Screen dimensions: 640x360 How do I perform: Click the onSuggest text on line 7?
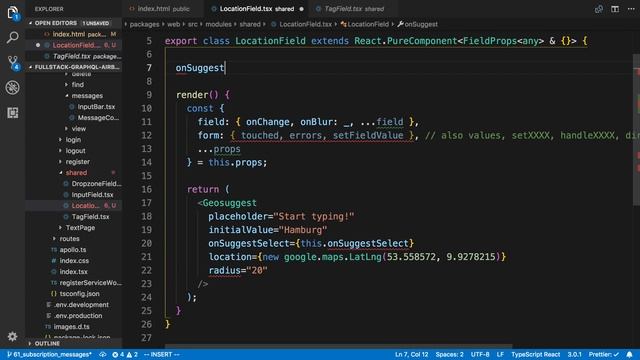pyautogui.click(x=200, y=68)
